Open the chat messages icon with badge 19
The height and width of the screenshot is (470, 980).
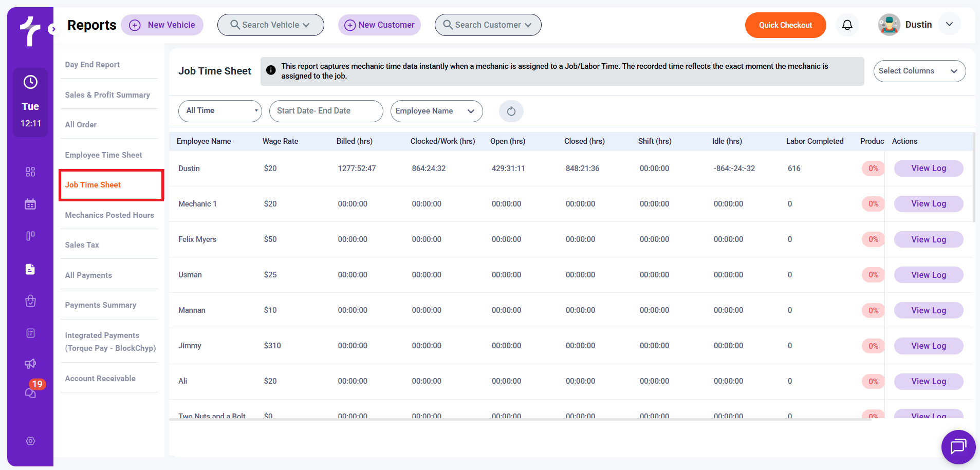pos(31,392)
